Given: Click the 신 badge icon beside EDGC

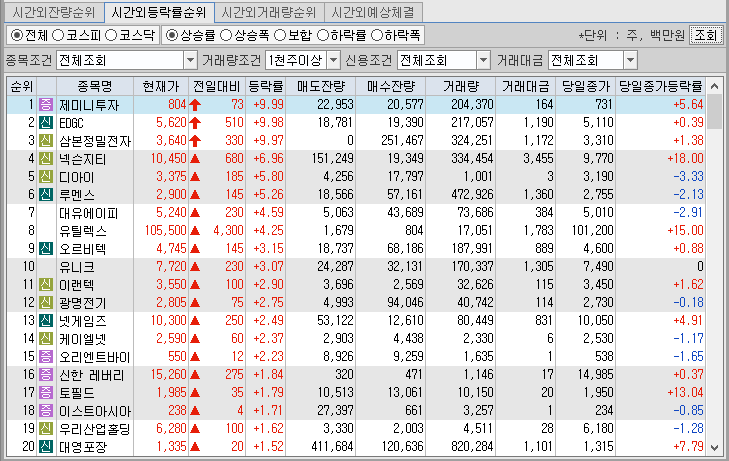Looking at the screenshot, I should (x=46, y=123).
